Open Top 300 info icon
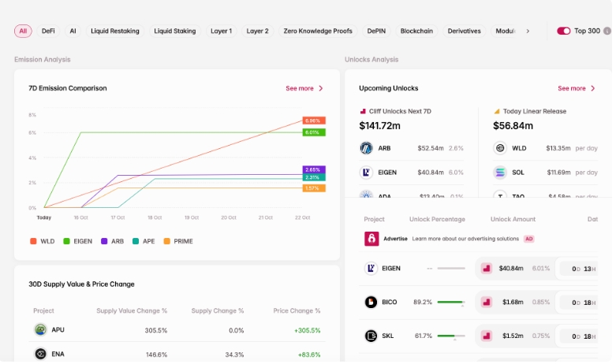Screen dimensions: 616x364 click(607, 31)
